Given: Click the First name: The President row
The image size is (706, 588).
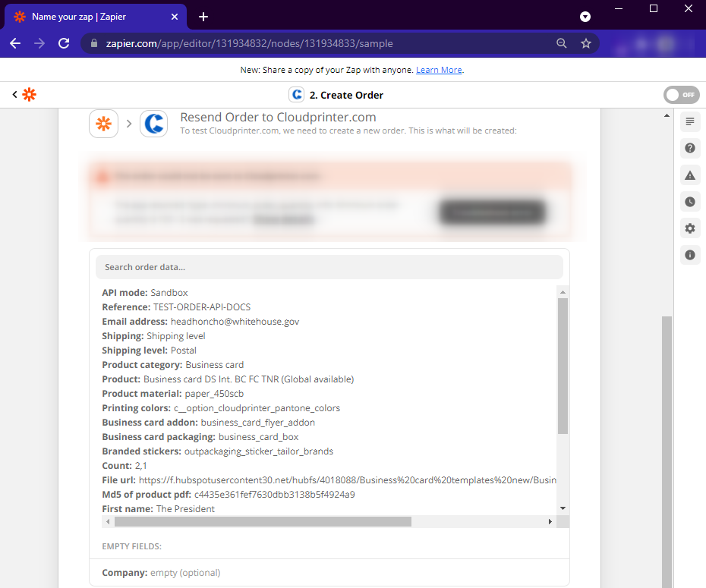Looking at the screenshot, I should point(159,509).
